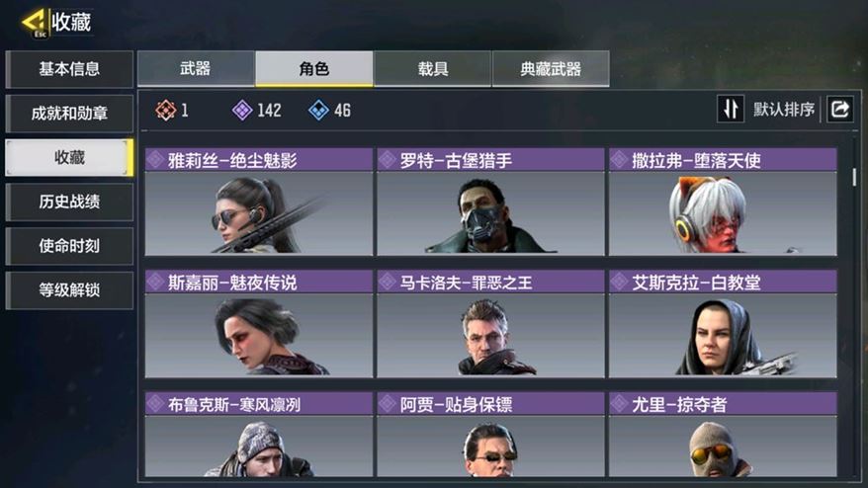
Task: Select character card 撒拉弗-堕落天使
Action: click(723, 202)
